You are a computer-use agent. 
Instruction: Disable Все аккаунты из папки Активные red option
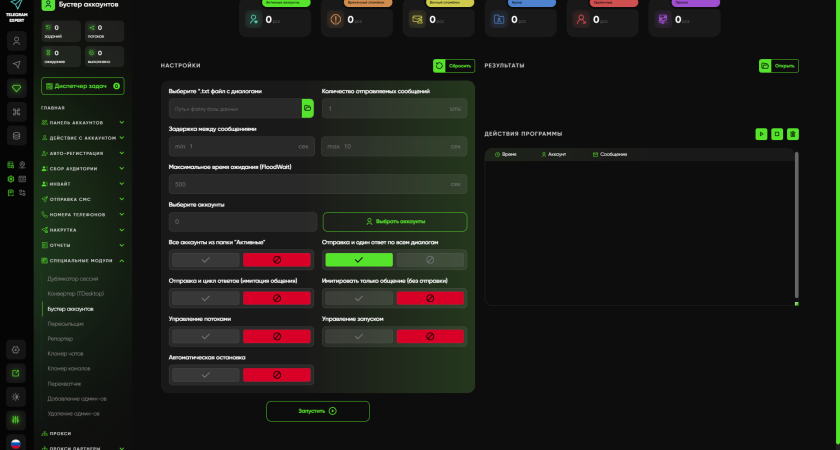(x=277, y=260)
